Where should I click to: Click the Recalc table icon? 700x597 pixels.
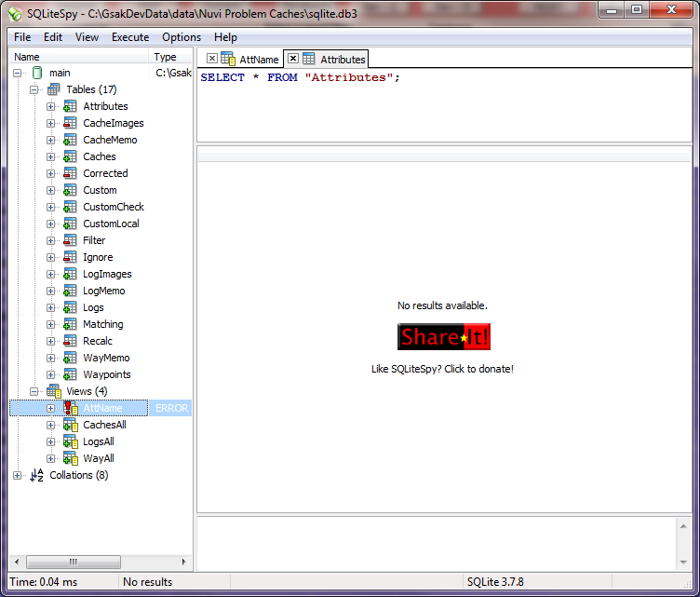70,341
